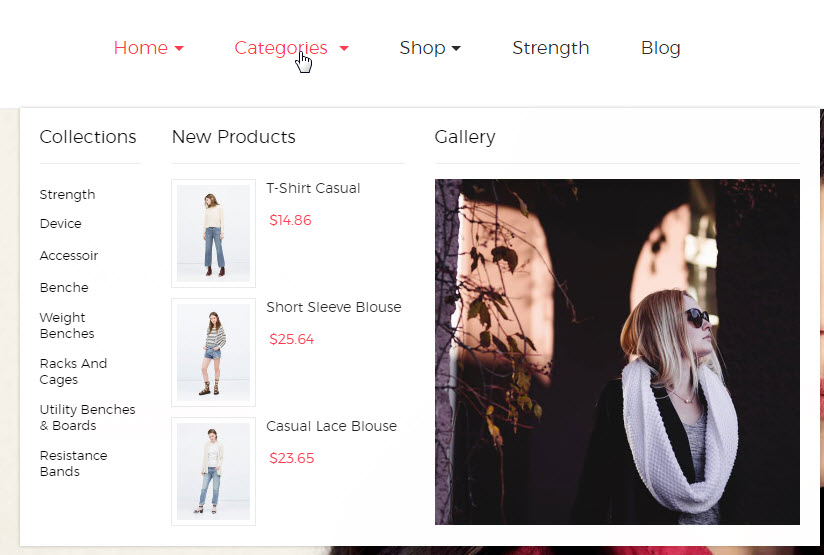Go to Strength in the top navigation

(551, 48)
